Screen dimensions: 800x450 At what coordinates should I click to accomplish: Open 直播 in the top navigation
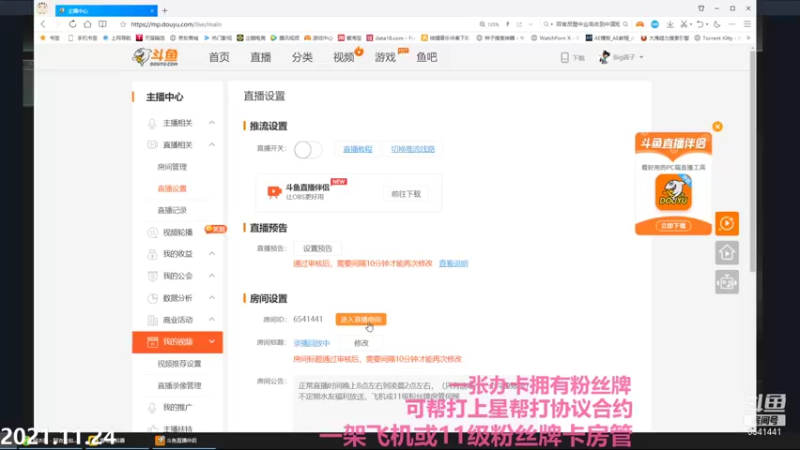point(261,57)
